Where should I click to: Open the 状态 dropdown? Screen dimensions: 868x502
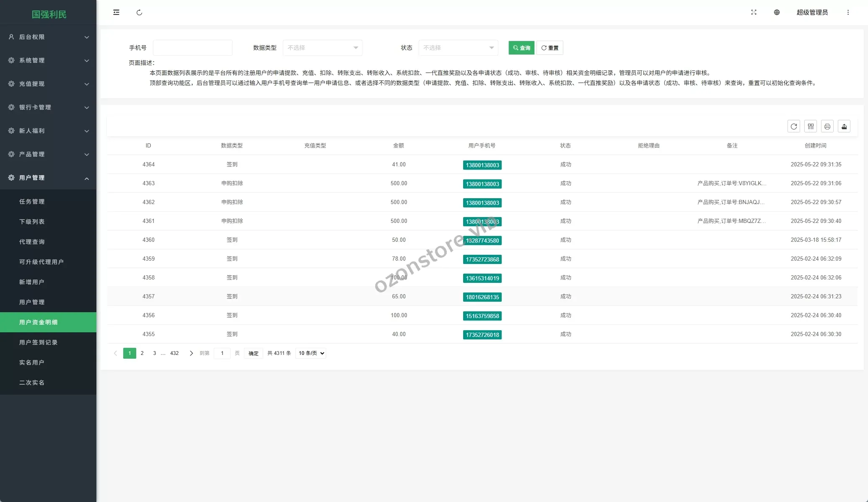[458, 48]
